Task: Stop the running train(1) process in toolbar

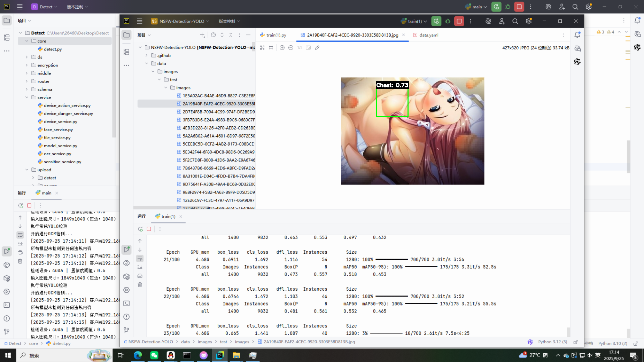Action: (x=459, y=21)
